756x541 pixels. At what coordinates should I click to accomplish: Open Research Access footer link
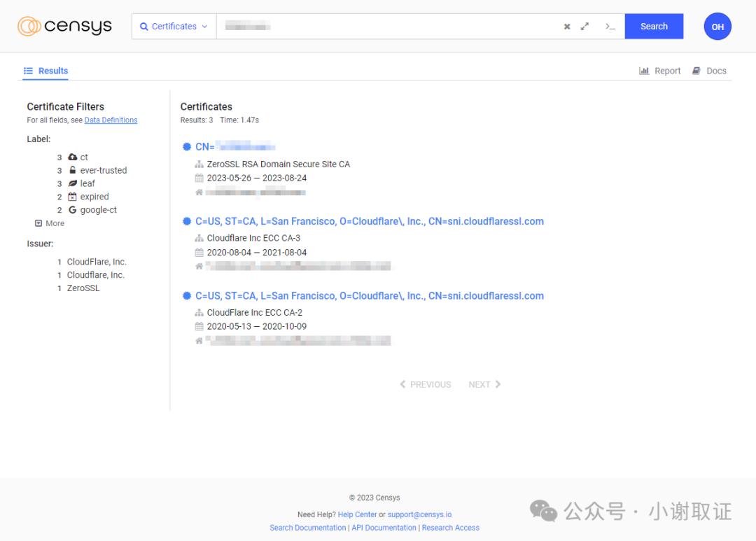[450, 528]
